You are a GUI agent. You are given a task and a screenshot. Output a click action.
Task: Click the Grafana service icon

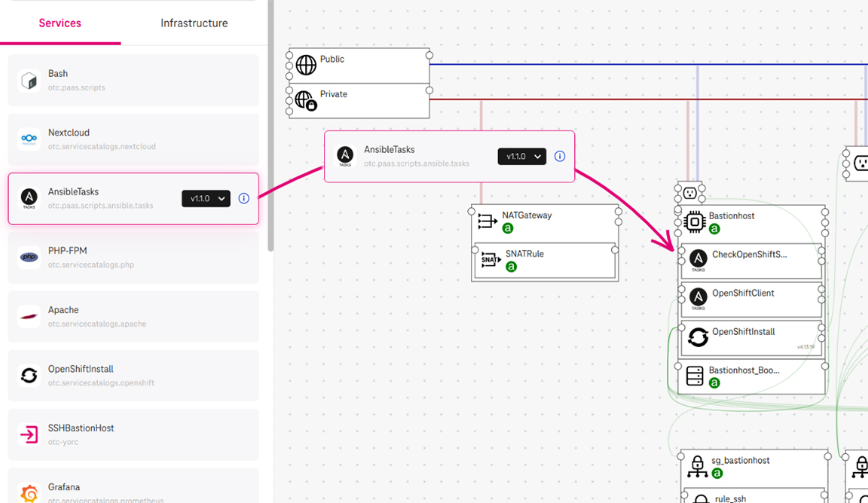pyautogui.click(x=29, y=493)
